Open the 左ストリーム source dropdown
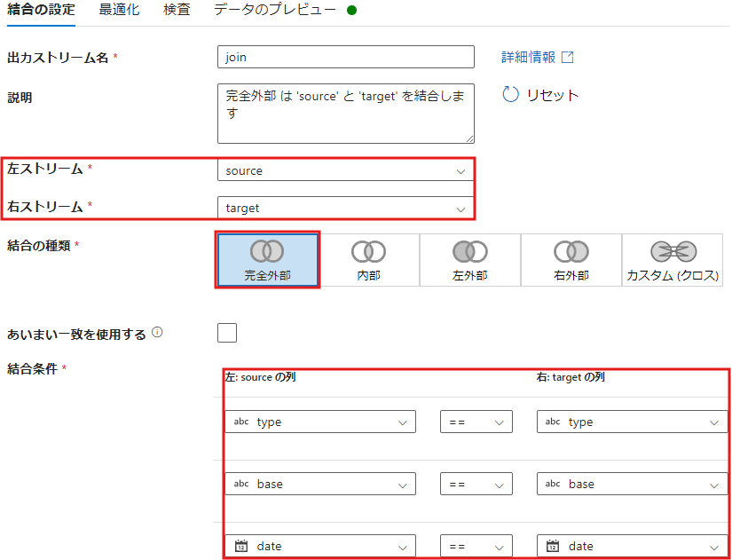 tap(345, 170)
